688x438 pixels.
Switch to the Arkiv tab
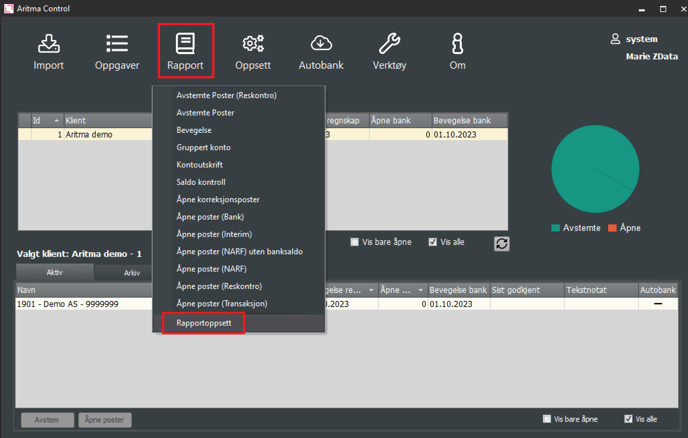(x=132, y=272)
